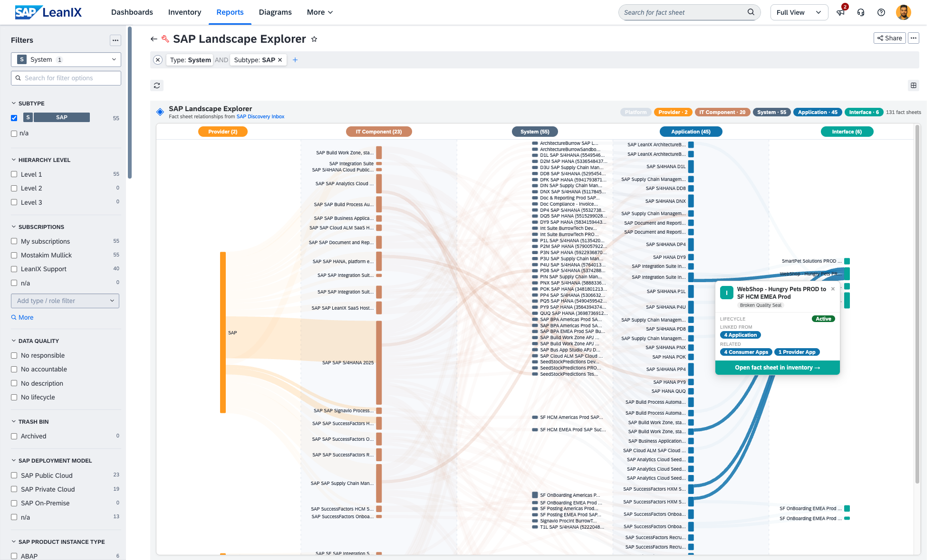This screenshot has height=560, width=934.
Task: Click the Share button
Action: 890,38
